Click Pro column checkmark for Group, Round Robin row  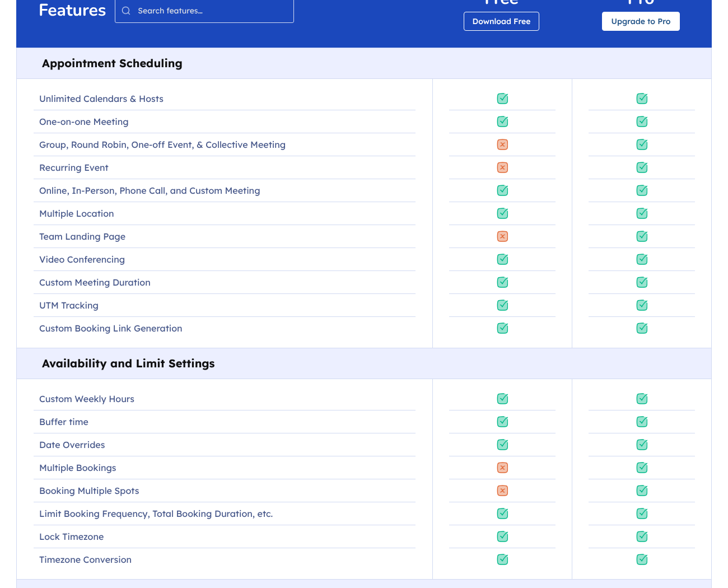(642, 144)
